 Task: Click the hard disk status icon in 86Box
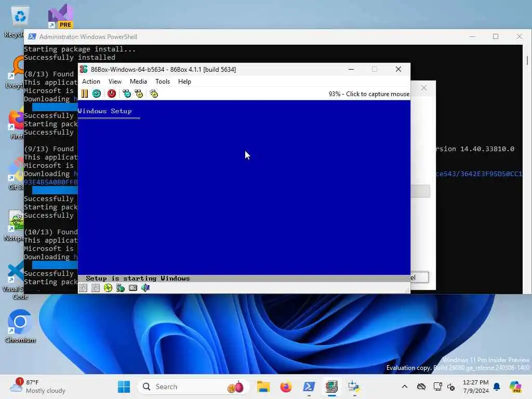click(x=133, y=288)
